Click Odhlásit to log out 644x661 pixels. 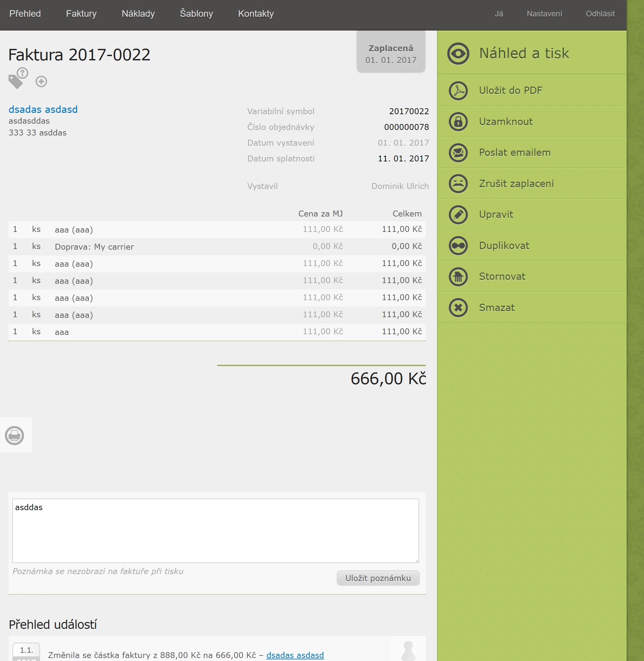[x=600, y=14]
